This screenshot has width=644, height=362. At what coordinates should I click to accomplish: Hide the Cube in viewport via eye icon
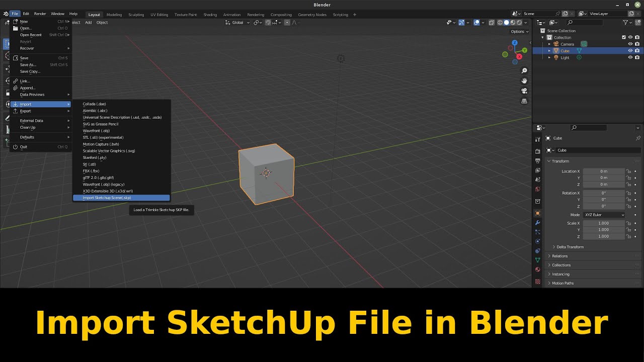(x=630, y=51)
